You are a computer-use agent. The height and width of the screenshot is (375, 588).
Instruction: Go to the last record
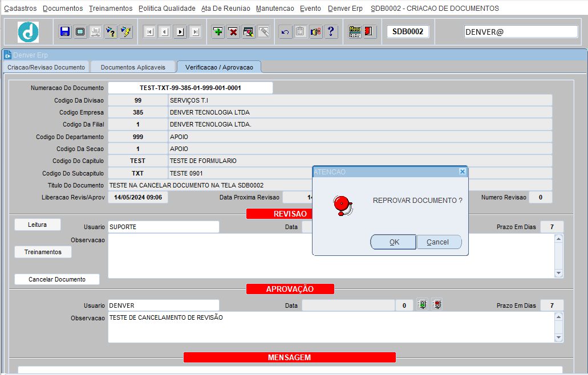(196, 32)
